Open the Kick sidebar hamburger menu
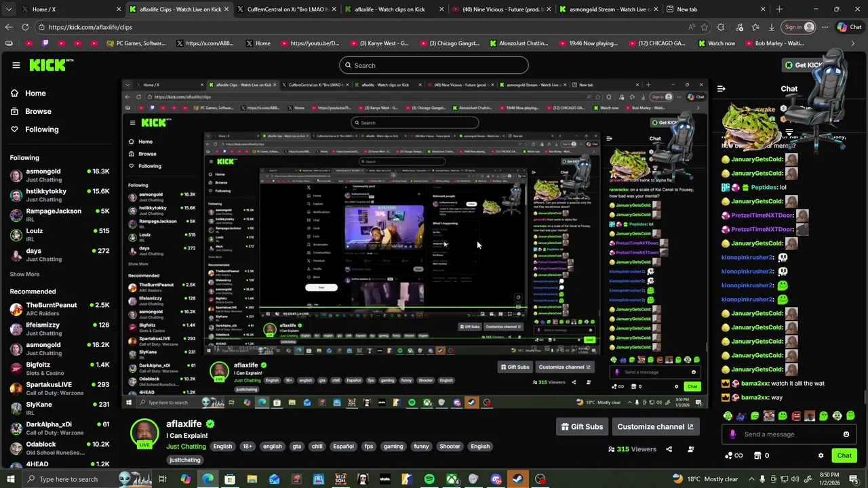Screen dimensions: 868x488 point(16,65)
